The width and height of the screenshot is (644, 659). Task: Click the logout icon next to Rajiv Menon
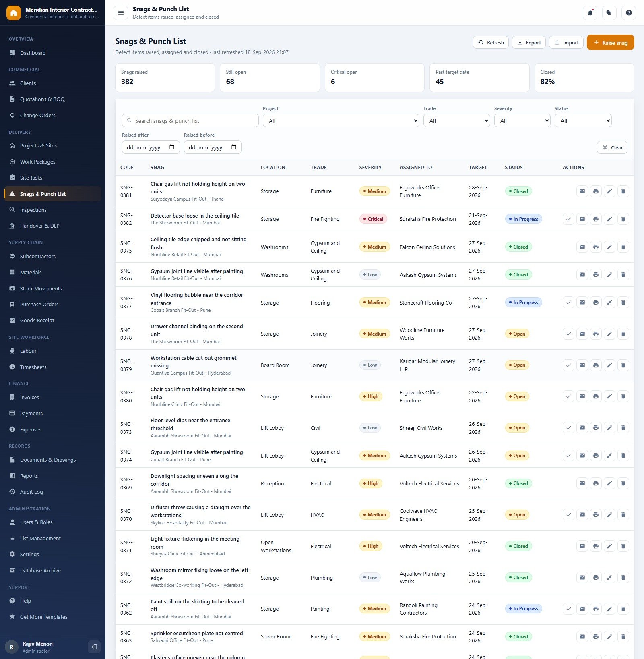point(94,647)
